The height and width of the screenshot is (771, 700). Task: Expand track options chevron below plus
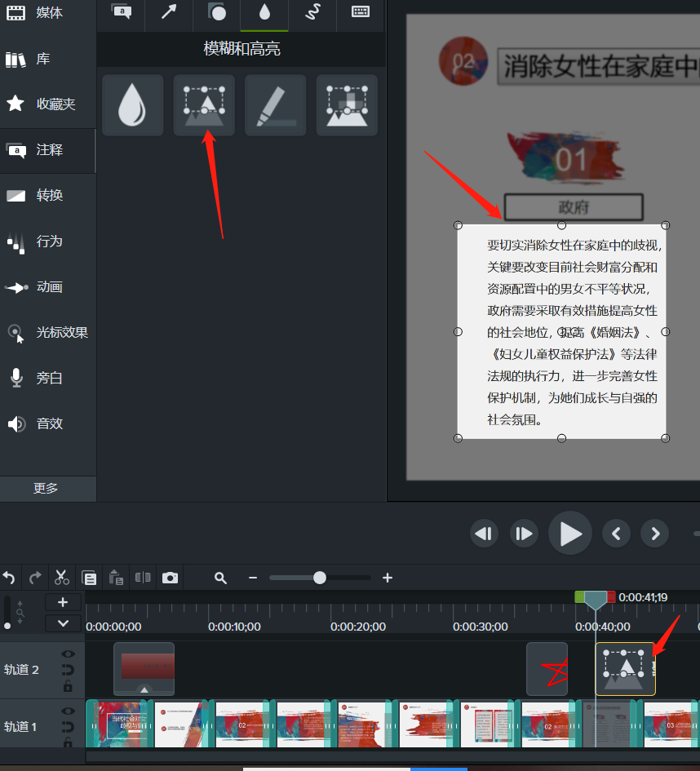pos(63,623)
